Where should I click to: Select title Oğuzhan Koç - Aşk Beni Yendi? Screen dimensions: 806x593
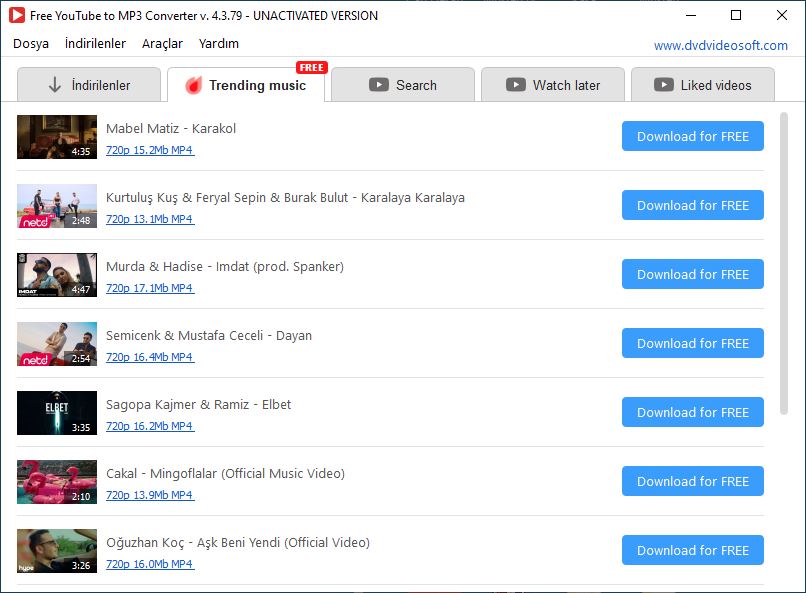237,543
